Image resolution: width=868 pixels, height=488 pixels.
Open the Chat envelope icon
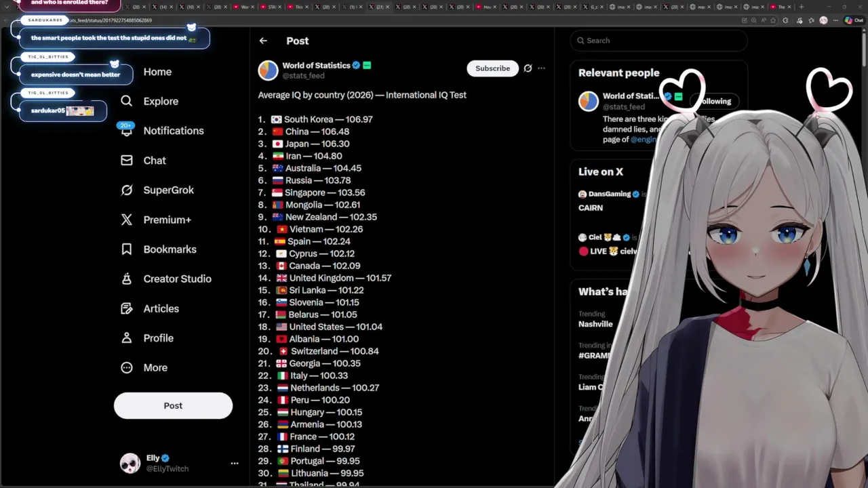coord(127,160)
